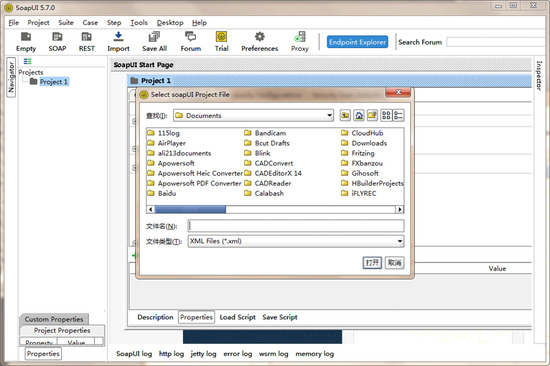
Task: Start the Trial from toolbar
Action: (221, 42)
